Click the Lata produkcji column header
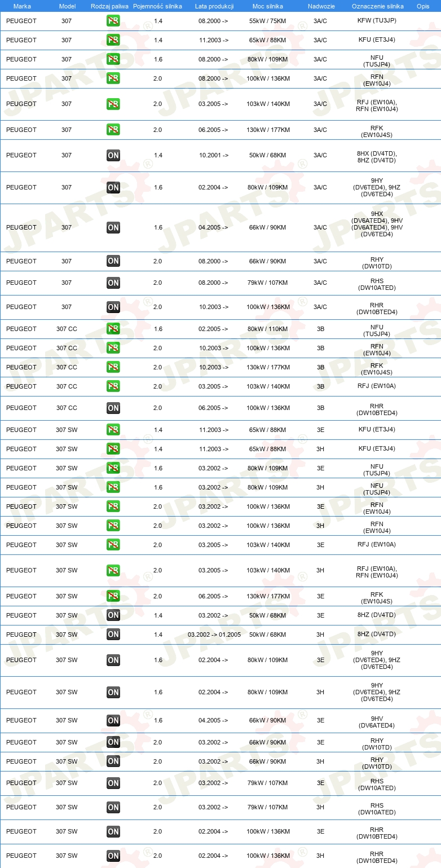441x868 pixels. coord(214,6)
